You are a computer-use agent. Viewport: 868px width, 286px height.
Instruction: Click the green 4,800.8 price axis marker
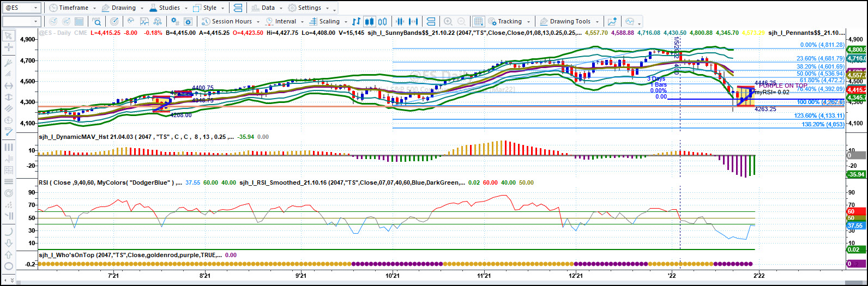857,50
